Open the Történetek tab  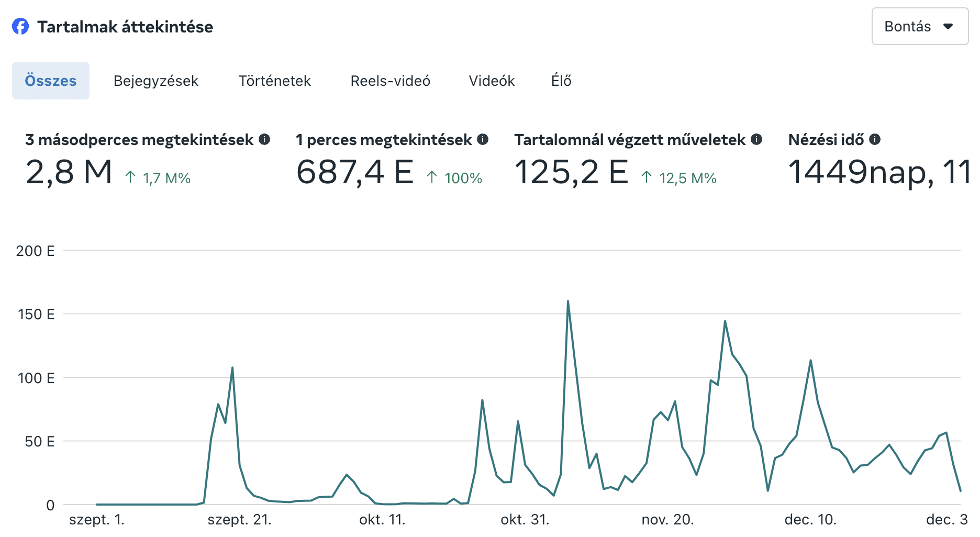pyautogui.click(x=274, y=81)
